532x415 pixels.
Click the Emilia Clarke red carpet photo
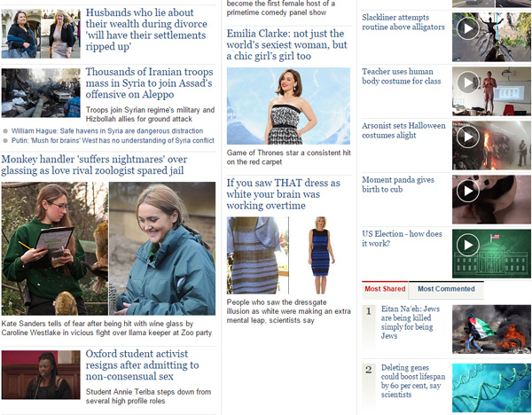click(x=288, y=106)
